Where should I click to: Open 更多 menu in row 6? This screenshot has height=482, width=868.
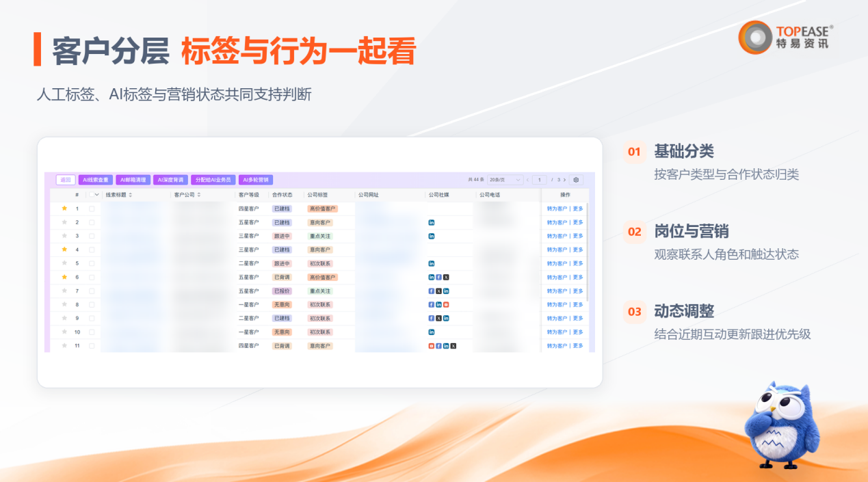coord(578,277)
